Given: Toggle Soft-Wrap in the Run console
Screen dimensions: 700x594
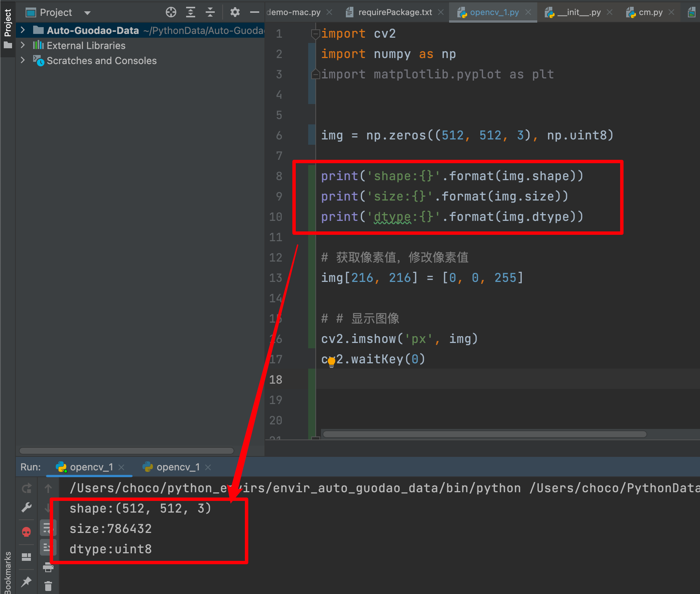Looking at the screenshot, I should point(48,528).
